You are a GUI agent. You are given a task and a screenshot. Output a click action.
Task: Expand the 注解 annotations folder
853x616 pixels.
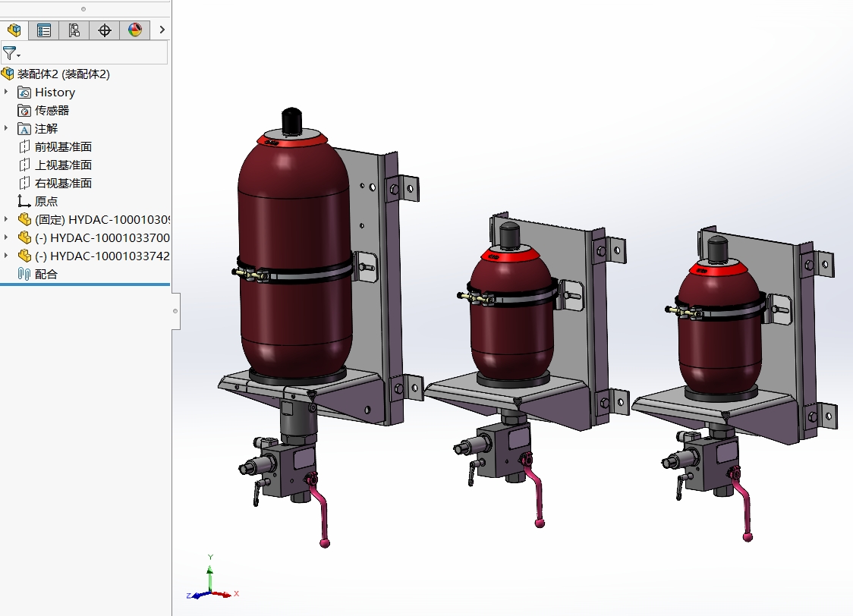[x=6, y=128]
